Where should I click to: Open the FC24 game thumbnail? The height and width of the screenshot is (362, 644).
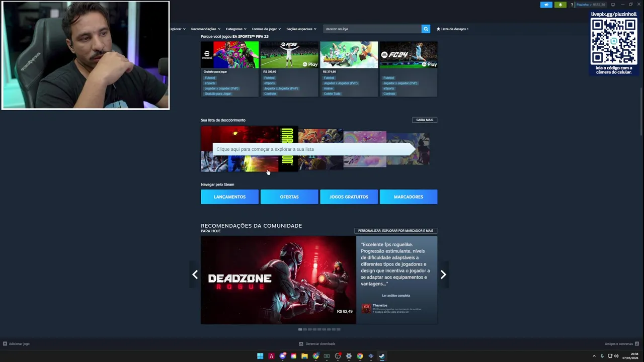409,55
